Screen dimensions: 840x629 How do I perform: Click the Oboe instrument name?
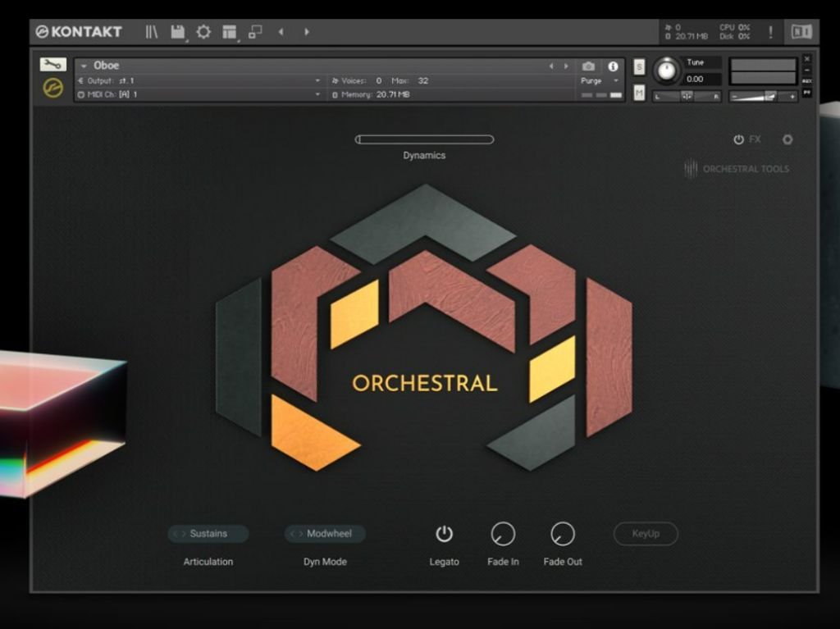pyautogui.click(x=106, y=66)
